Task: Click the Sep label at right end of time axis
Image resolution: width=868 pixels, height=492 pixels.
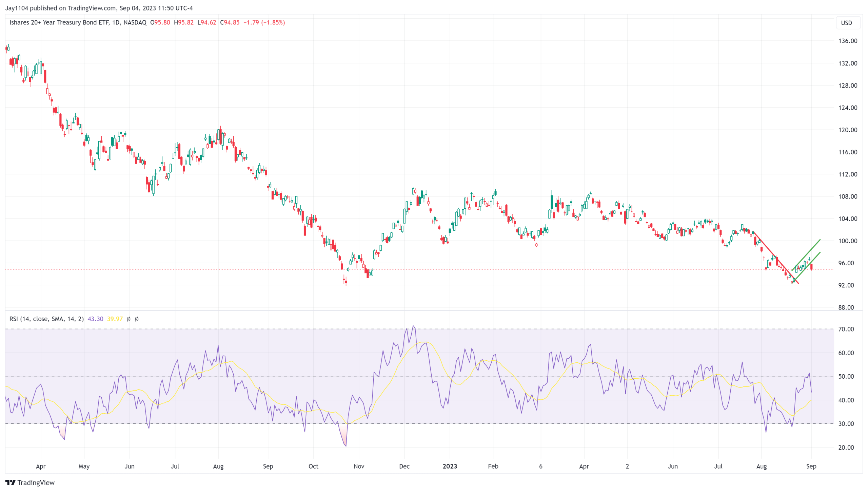Action: pyautogui.click(x=811, y=467)
